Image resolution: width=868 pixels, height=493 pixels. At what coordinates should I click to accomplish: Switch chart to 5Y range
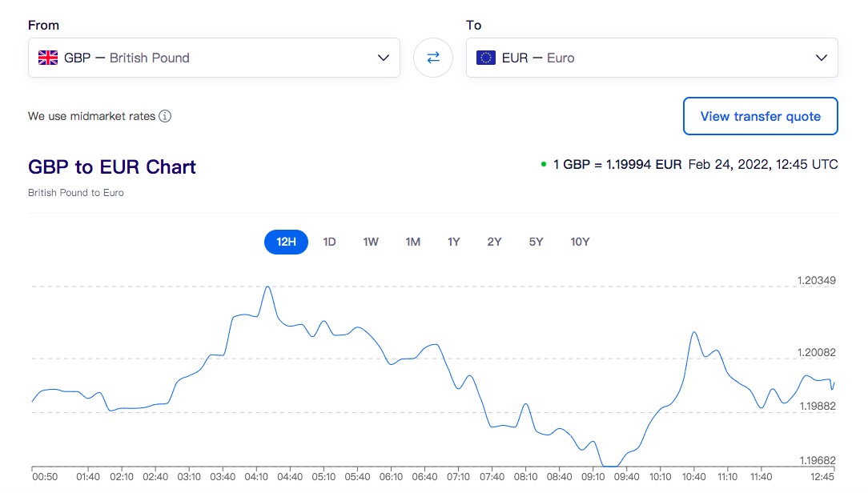[536, 242]
